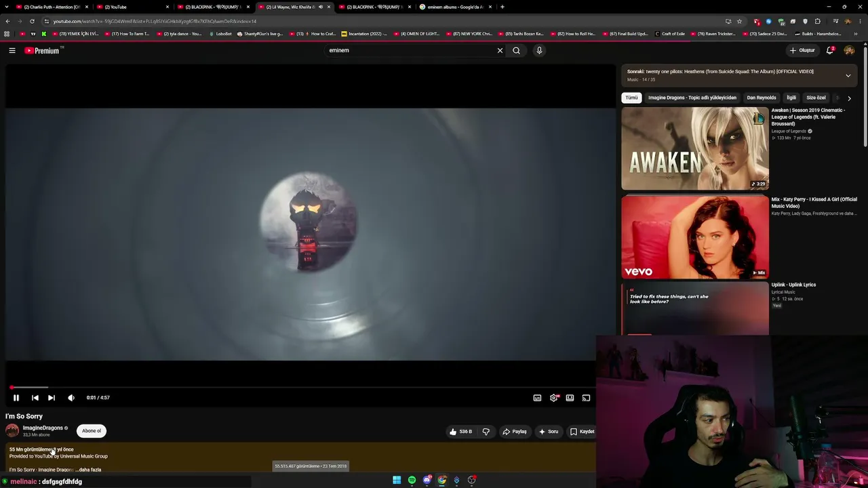Image resolution: width=868 pixels, height=488 pixels.
Task: Select the Size özel chip
Action: click(816, 98)
